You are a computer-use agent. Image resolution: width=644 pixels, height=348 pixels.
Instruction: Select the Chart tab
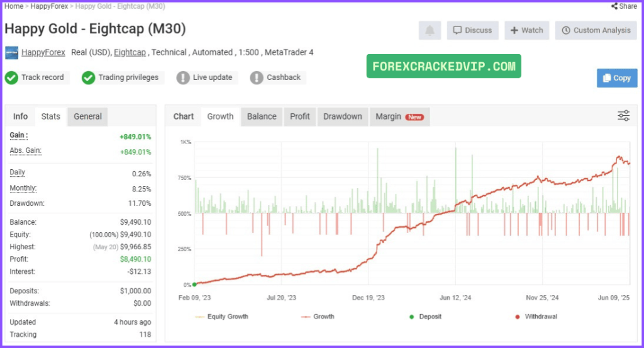click(x=183, y=116)
